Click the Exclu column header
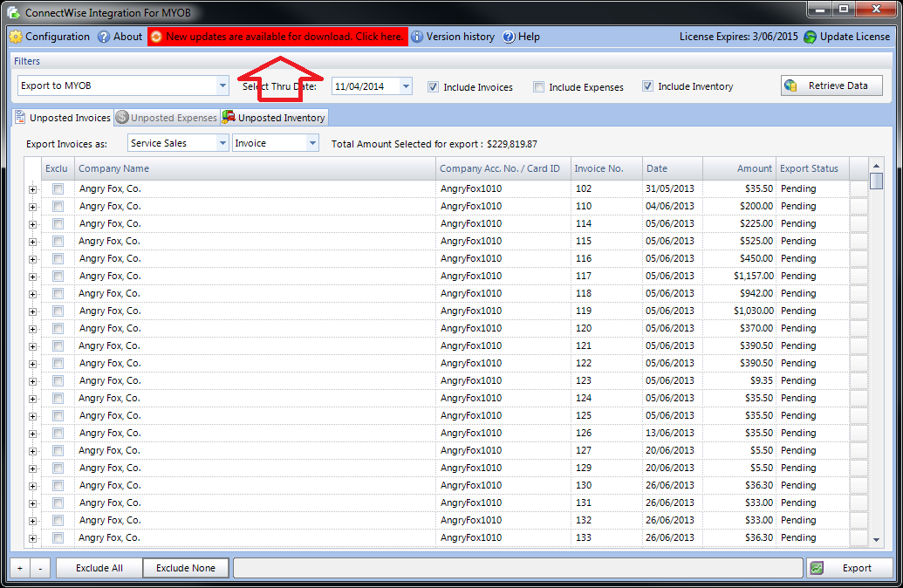 [57, 168]
